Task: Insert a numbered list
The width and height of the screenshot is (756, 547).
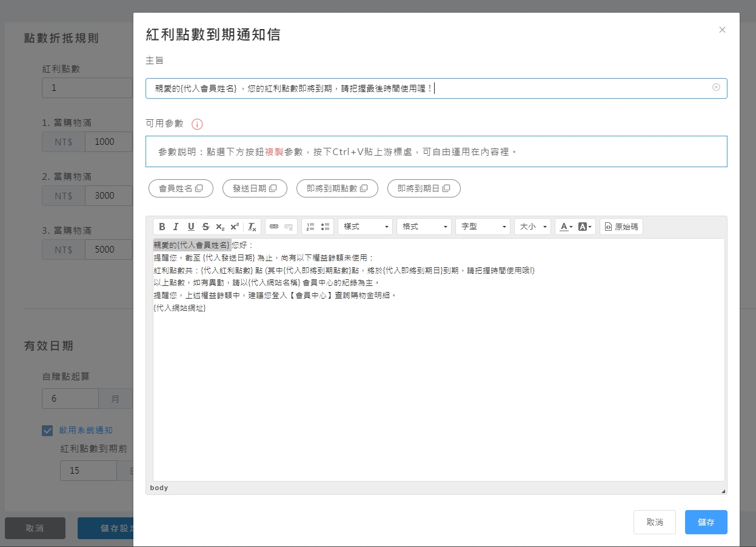Action: point(310,227)
